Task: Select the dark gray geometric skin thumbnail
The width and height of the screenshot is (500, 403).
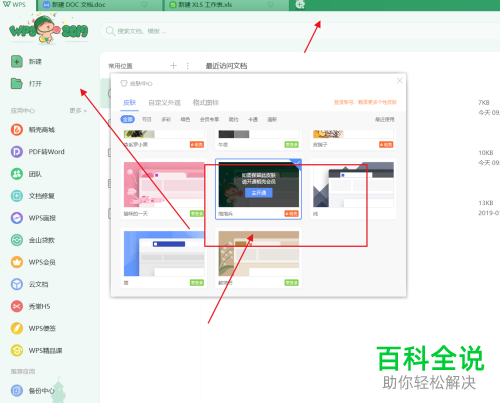Action: (353, 185)
